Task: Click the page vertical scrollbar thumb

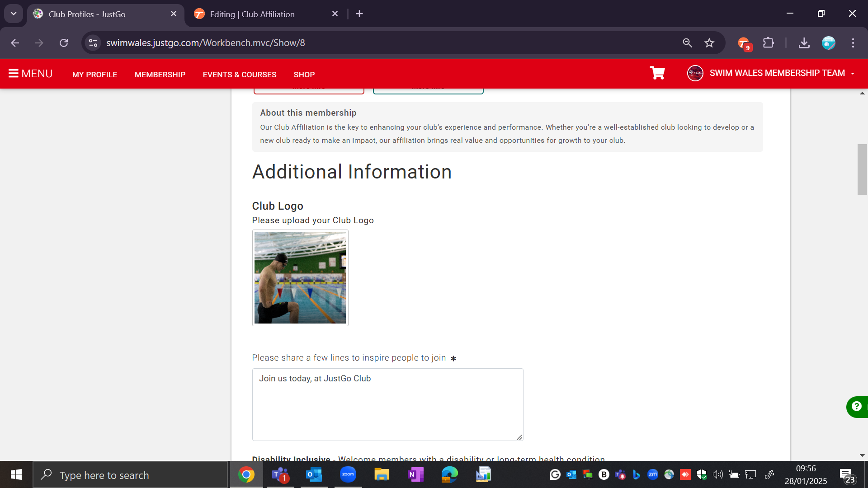Action: click(862, 169)
